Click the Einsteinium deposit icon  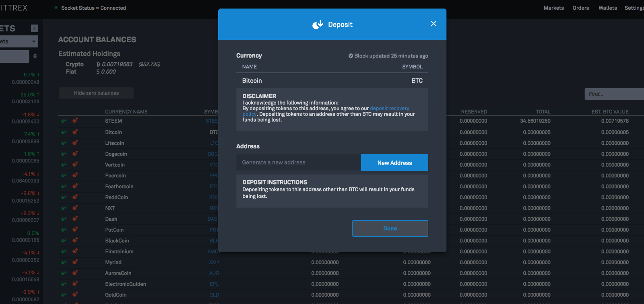pyautogui.click(x=64, y=251)
